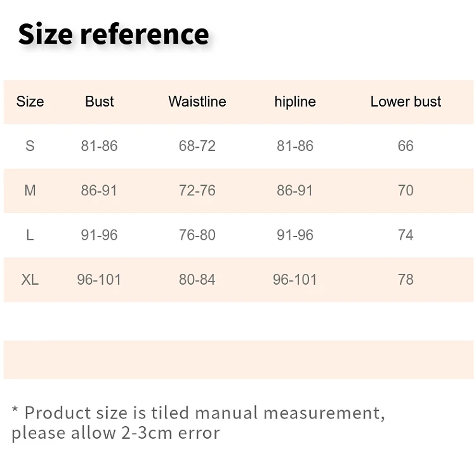Image resolution: width=476 pixels, height=473 pixels.
Task: Click the L hipline value 91-96
Action: pyautogui.click(x=295, y=235)
